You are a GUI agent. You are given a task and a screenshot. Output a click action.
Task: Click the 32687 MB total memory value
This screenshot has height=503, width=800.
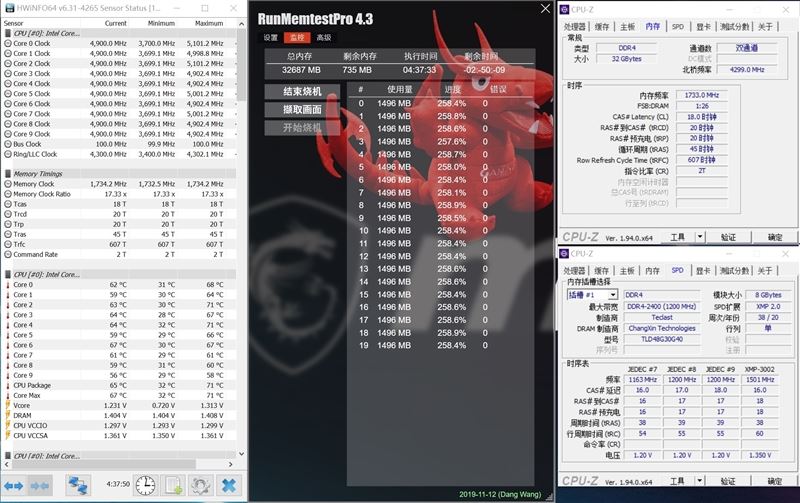point(301,70)
